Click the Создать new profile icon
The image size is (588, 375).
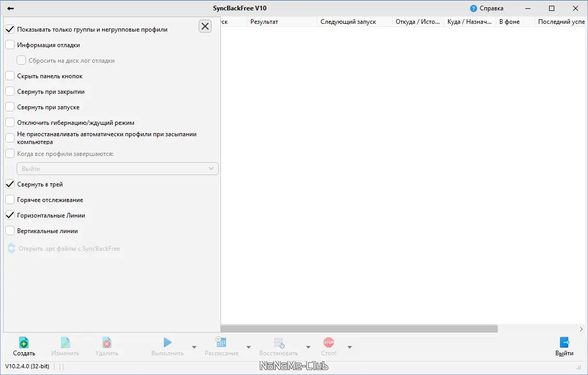click(x=24, y=342)
